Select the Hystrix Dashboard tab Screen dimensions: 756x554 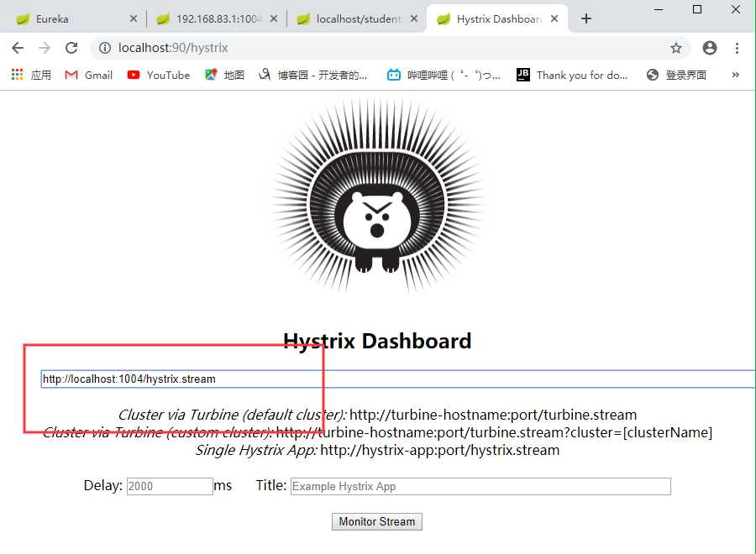click(x=499, y=18)
